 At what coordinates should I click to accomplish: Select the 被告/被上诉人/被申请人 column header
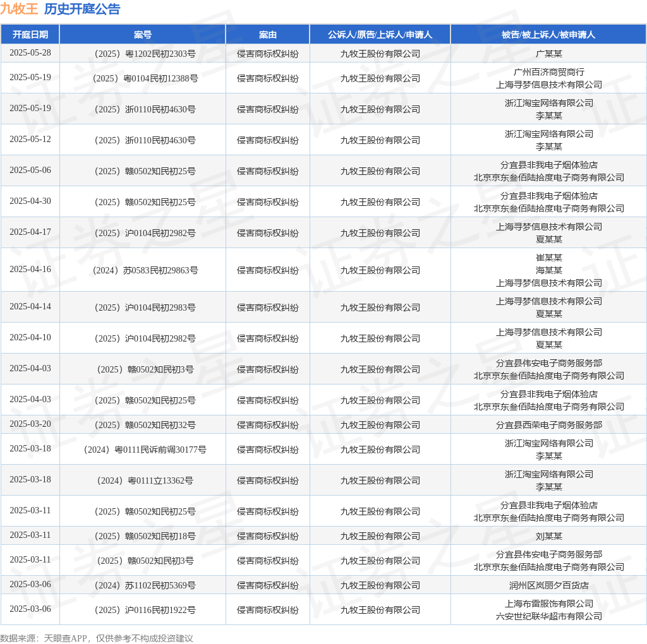click(x=548, y=35)
